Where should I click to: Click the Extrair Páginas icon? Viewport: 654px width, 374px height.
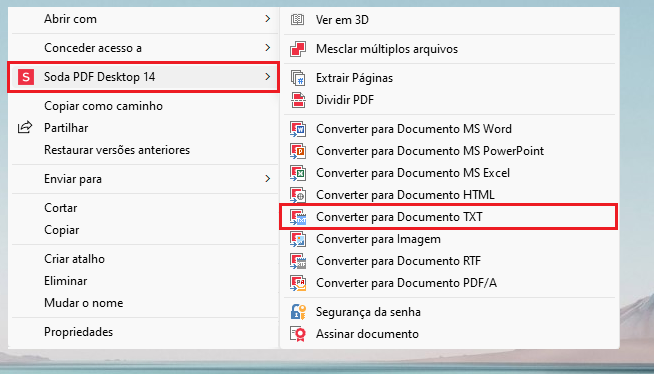pyautogui.click(x=298, y=78)
